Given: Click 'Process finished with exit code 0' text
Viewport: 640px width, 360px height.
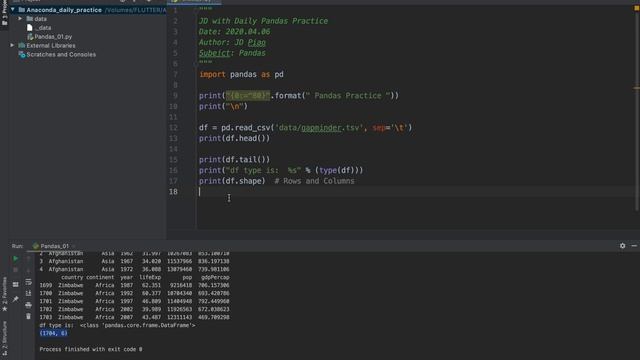Looking at the screenshot, I should click(x=91, y=349).
